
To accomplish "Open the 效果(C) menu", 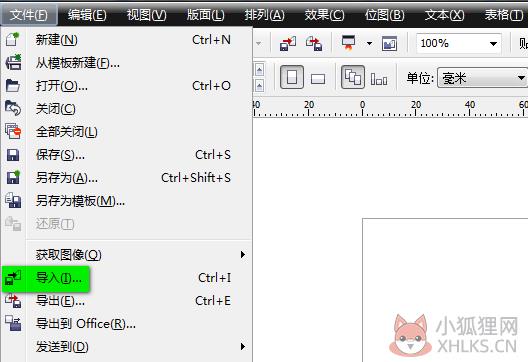I will [x=324, y=15].
